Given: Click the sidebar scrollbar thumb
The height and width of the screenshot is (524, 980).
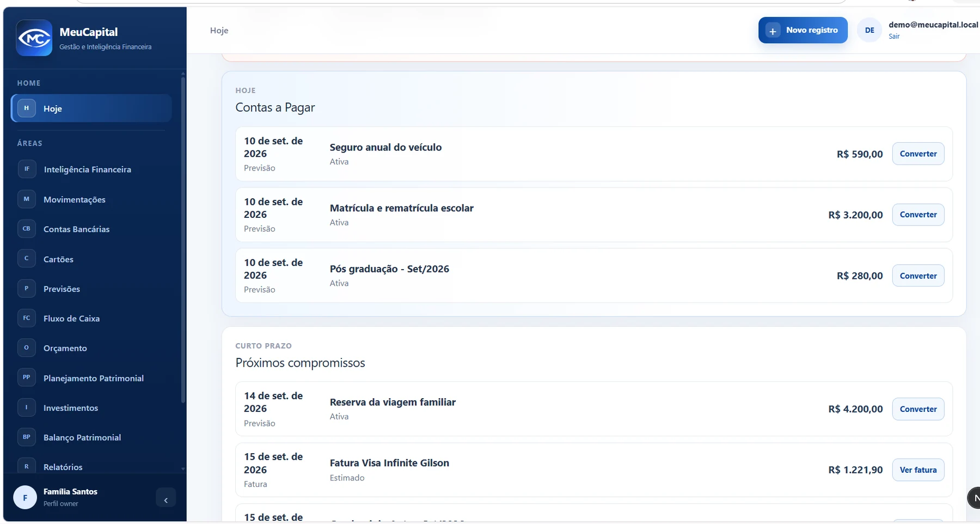Looking at the screenshot, I should pos(183,240).
